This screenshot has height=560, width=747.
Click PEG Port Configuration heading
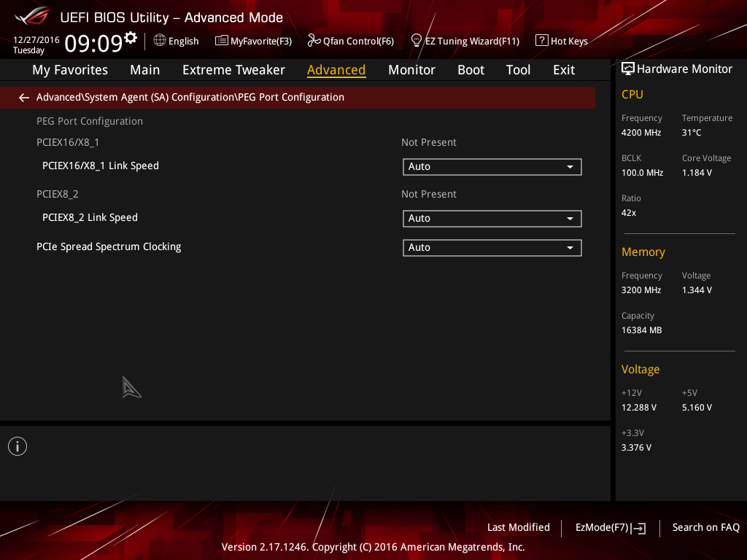[90, 122]
